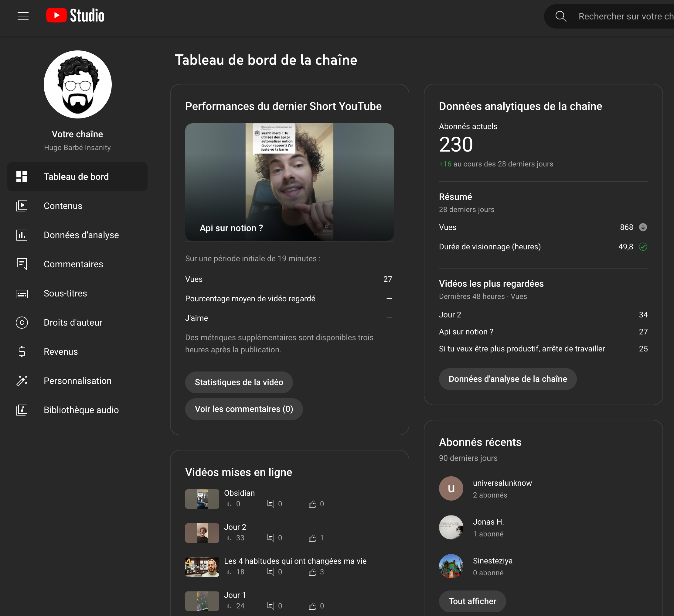
Task: Click the Personnalisation magic wand icon
Action: coord(22,381)
